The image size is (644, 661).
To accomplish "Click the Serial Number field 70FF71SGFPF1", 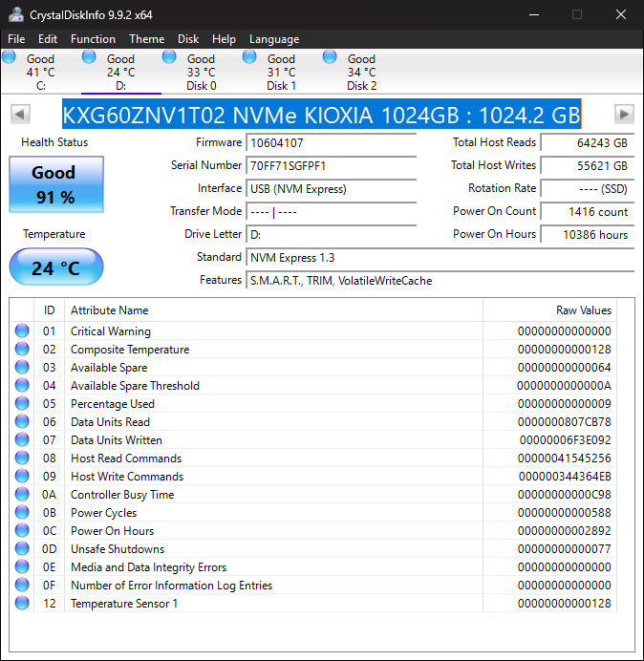I will point(331,165).
